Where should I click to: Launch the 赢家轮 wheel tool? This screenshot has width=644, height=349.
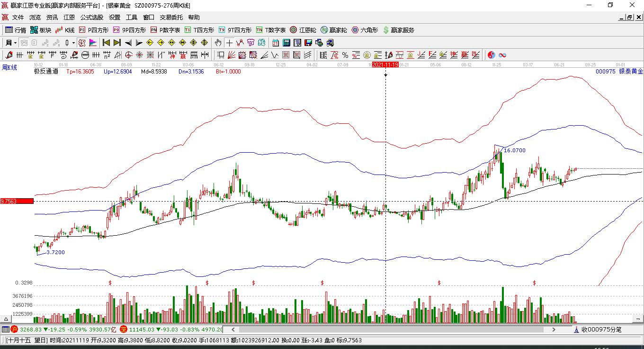[x=334, y=30]
